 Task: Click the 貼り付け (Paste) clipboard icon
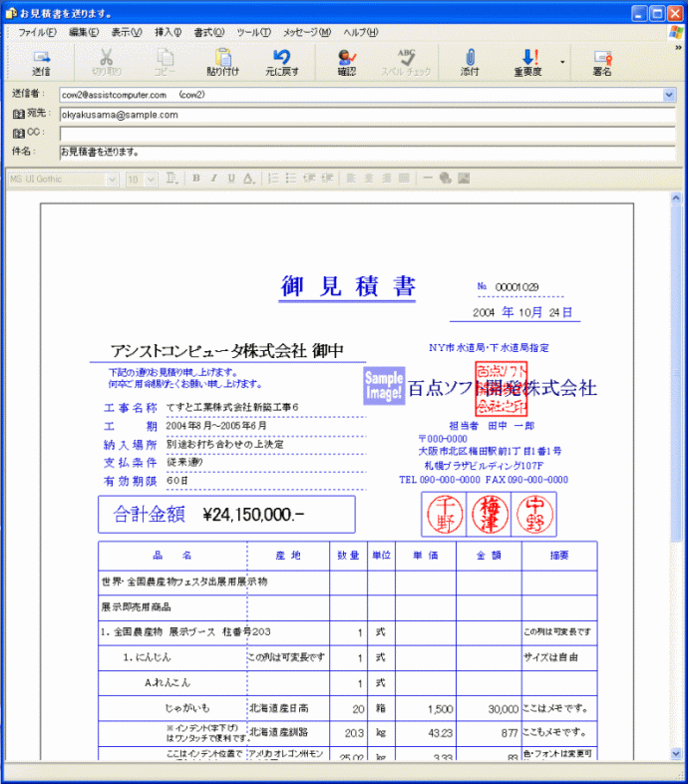[x=223, y=57]
